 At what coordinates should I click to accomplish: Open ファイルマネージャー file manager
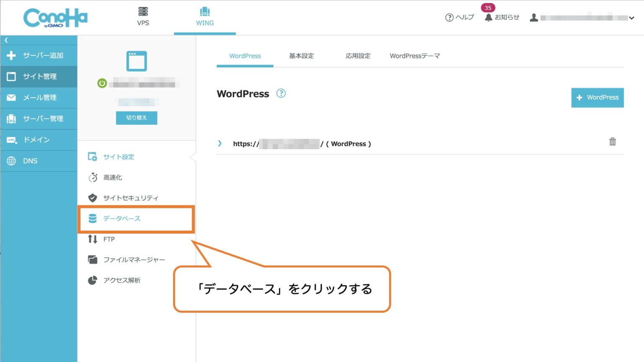click(134, 259)
